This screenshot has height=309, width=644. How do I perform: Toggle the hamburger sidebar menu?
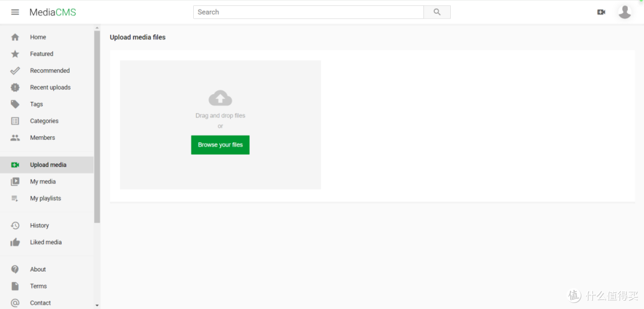tap(15, 12)
